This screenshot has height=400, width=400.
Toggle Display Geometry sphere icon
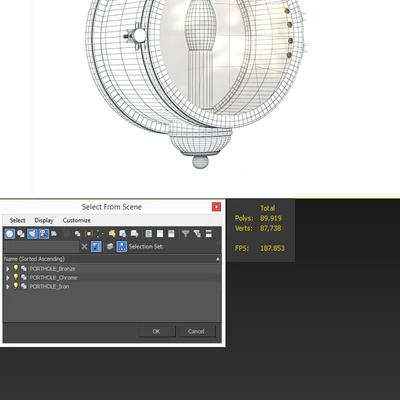(10, 234)
